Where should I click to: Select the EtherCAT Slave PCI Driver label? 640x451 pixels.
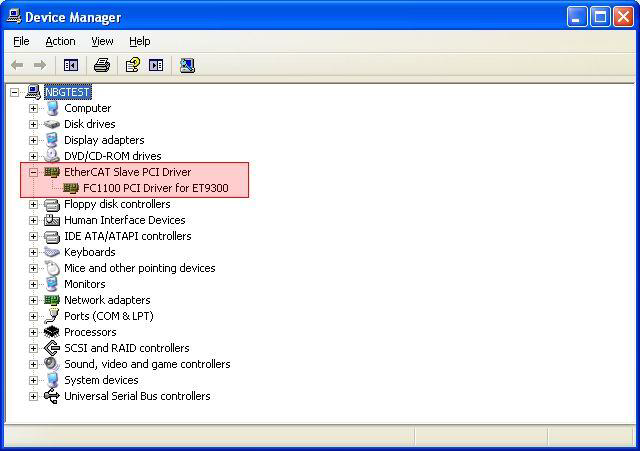tap(127, 172)
